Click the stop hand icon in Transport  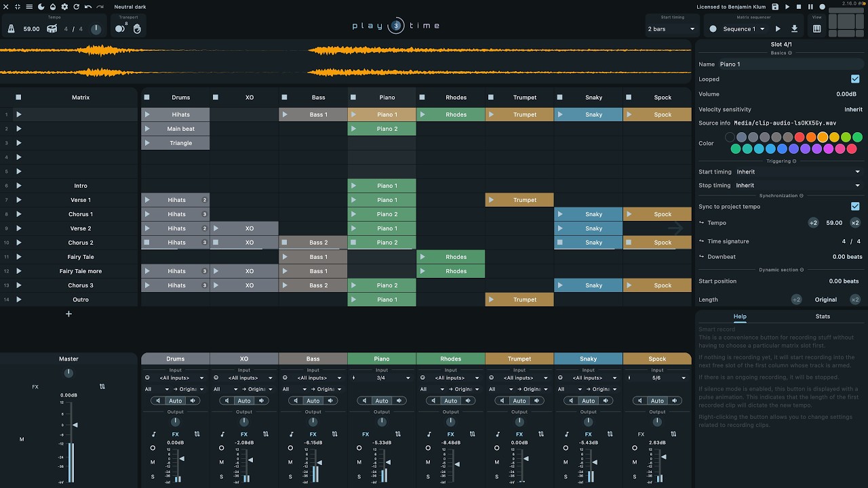137,28
